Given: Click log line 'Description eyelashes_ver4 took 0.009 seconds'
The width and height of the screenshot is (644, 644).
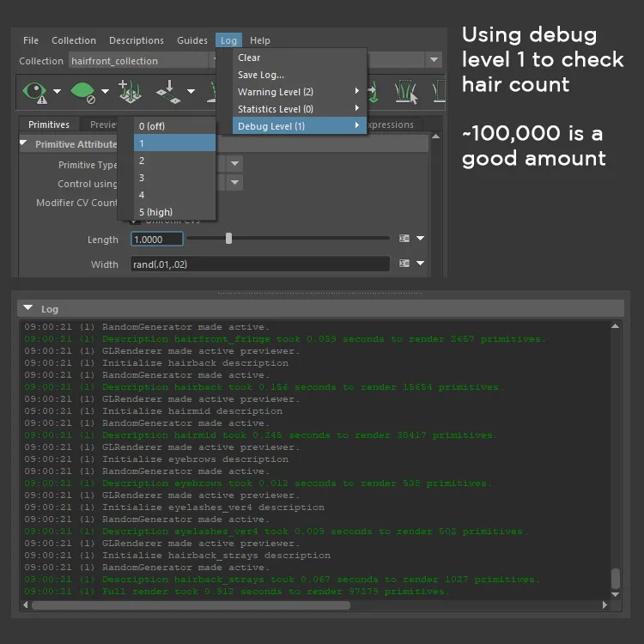Looking at the screenshot, I should 276,531.
